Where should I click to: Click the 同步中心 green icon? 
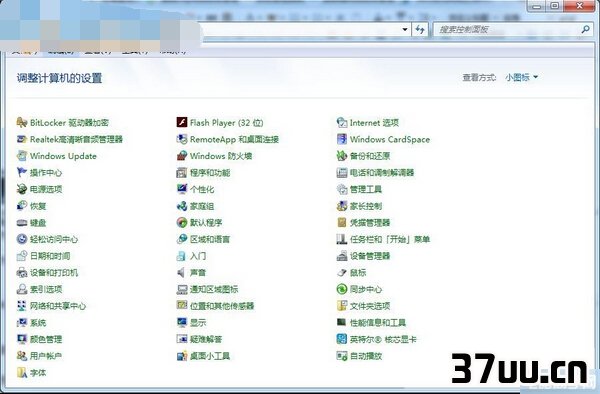[342, 289]
